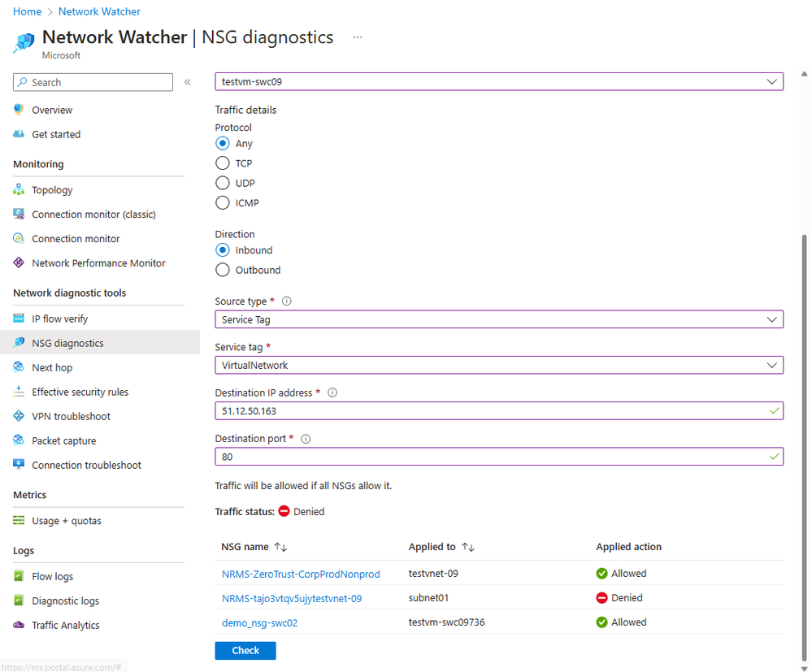Screen dimensions: 812x672
Task: Click the Get started cloud icon
Action: click(19, 133)
